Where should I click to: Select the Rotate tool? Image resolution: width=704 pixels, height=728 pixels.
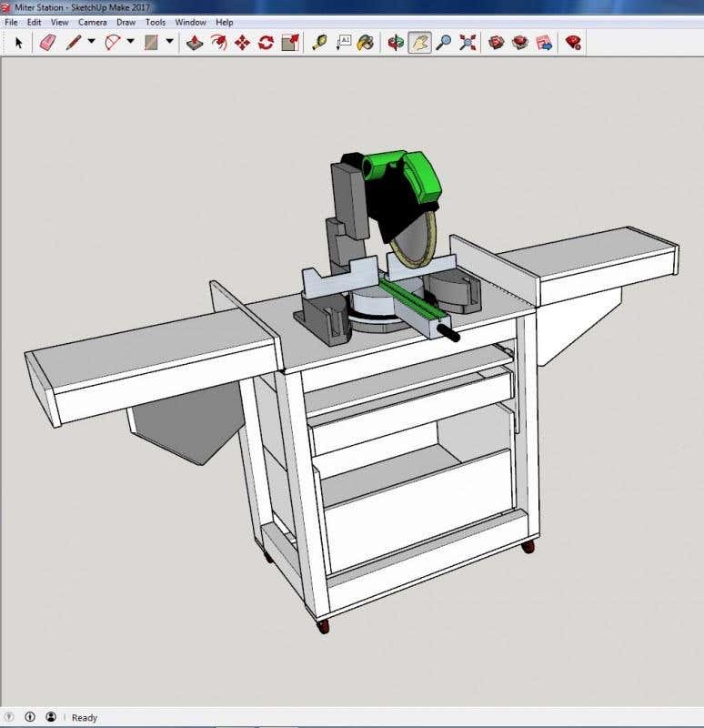[266, 42]
